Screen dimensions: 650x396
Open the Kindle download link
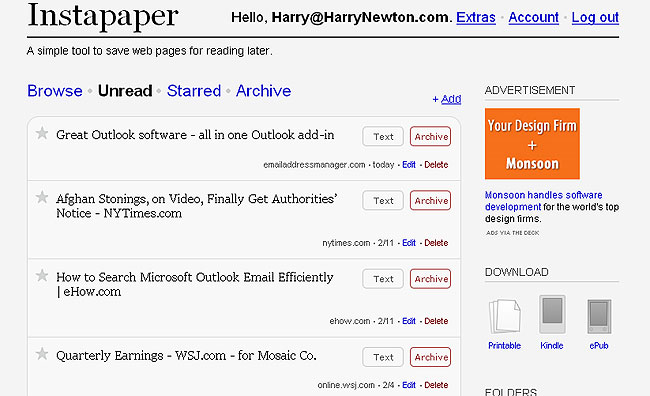[552, 345]
